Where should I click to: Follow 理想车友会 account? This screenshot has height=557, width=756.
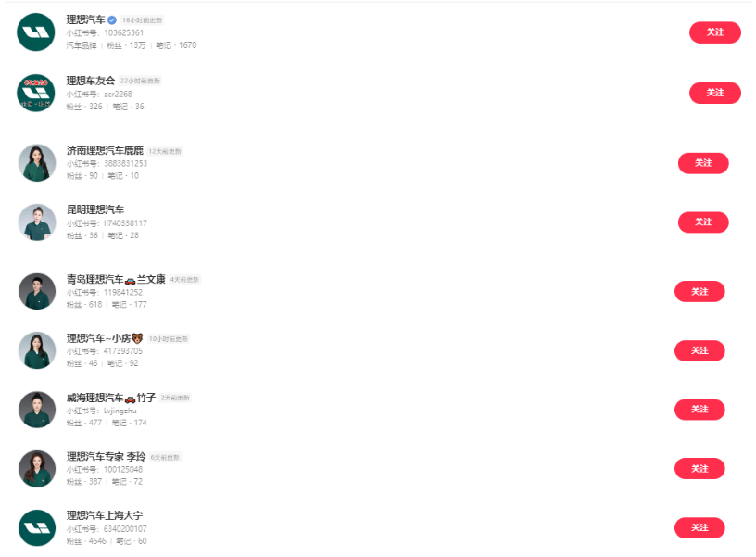714,93
